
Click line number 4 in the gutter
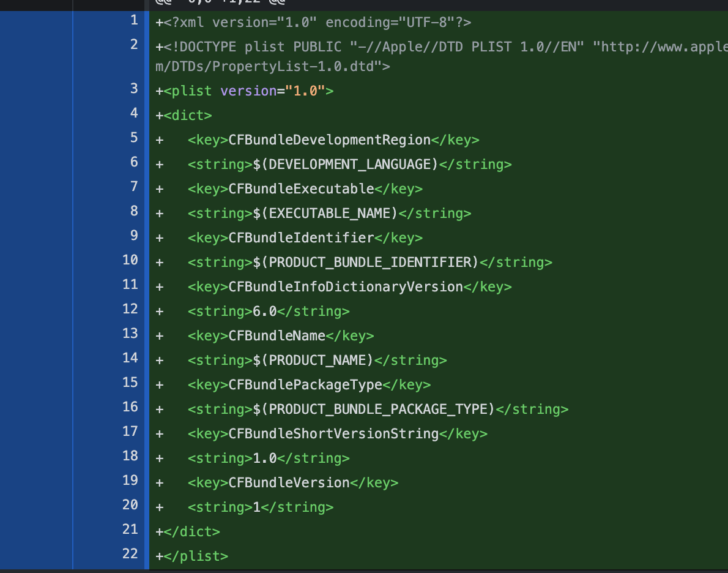coord(134,113)
